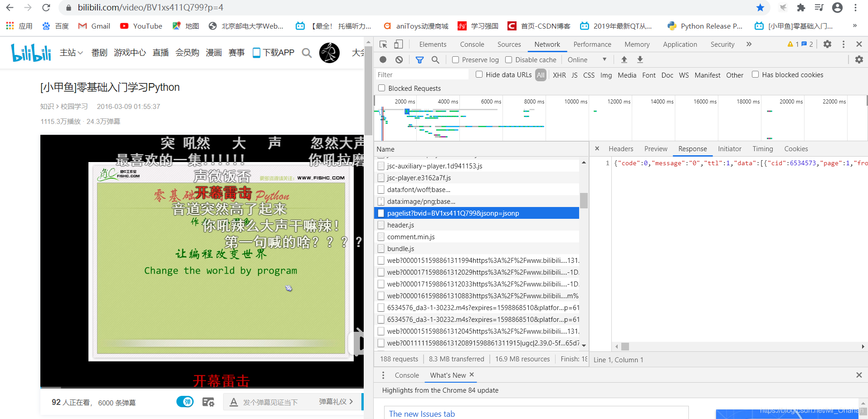Select pagelist?bvid request row

point(477,213)
